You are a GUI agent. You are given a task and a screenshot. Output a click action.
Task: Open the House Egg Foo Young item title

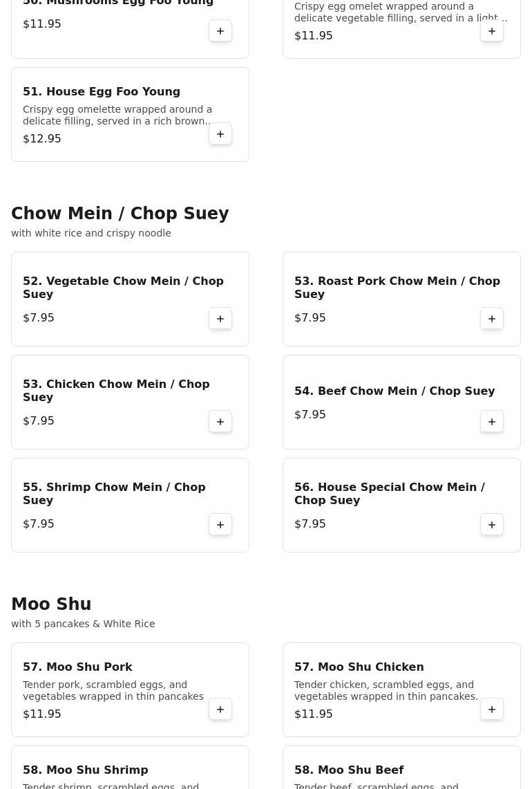tap(102, 92)
